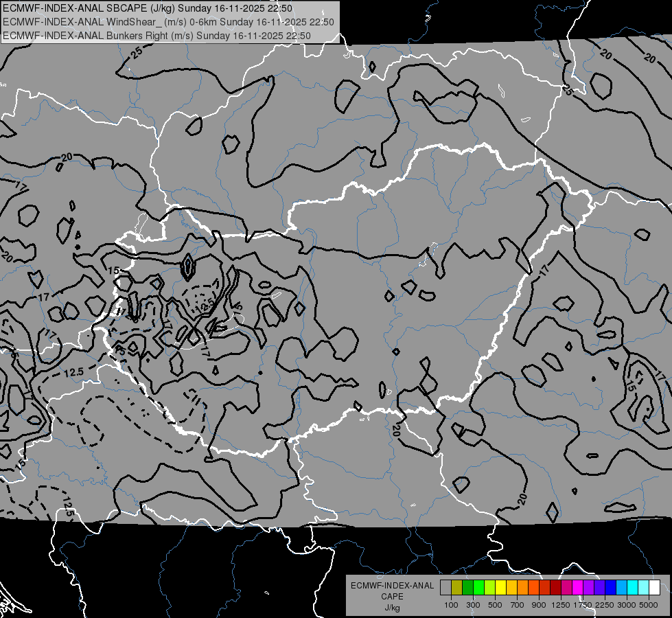The image size is (672, 618).
Task: Select the pure blue legend swatch
Action: click(x=611, y=587)
